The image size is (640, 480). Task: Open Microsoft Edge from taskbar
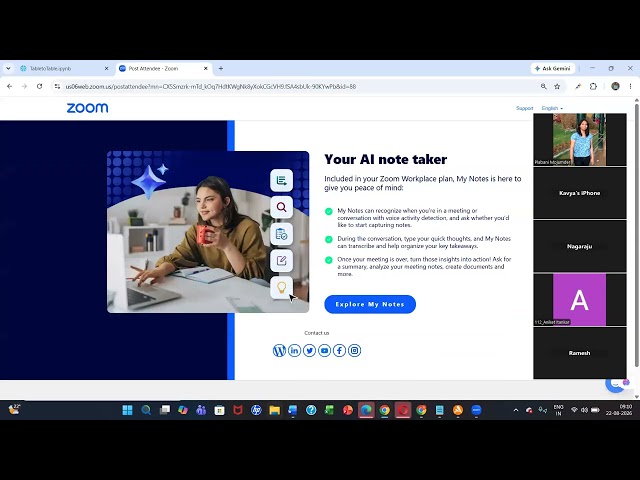coord(366,410)
